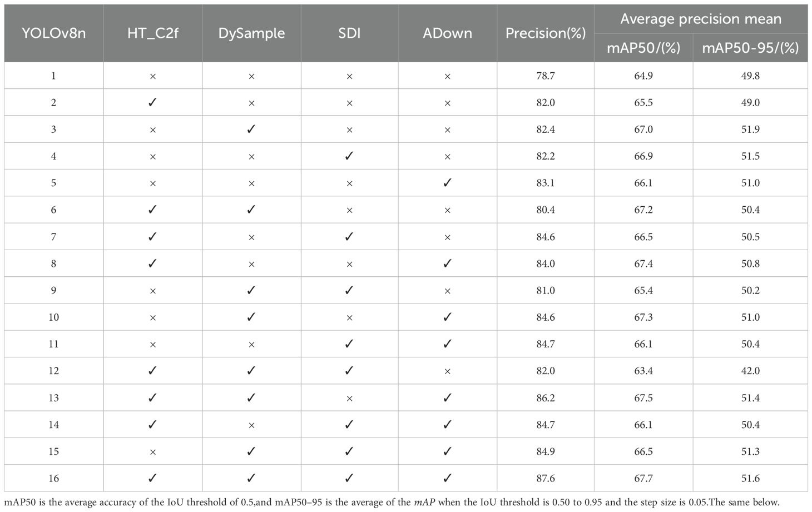Click the mAP50-95 value 42.0
The width and height of the screenshot is (812, 512).
click(x=750, y=371)
